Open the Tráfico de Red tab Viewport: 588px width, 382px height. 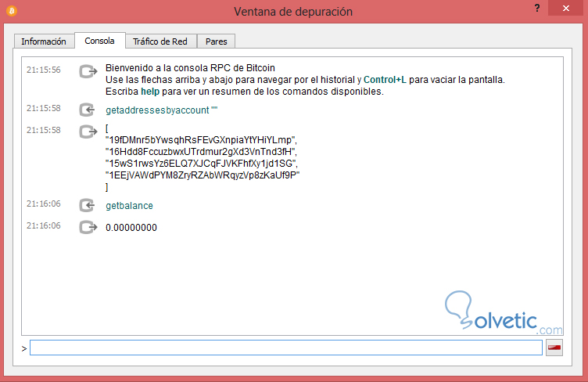tap(160, 41)
